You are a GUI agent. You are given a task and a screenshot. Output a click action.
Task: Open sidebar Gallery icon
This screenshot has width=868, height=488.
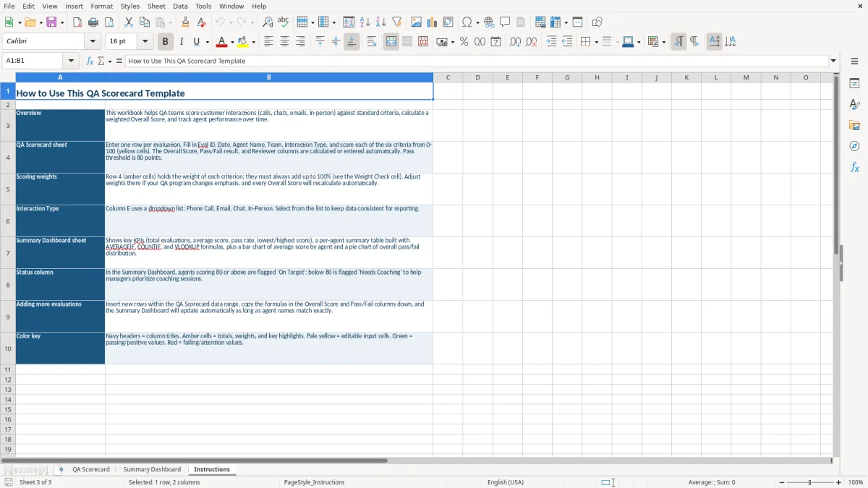click(854, 125)
